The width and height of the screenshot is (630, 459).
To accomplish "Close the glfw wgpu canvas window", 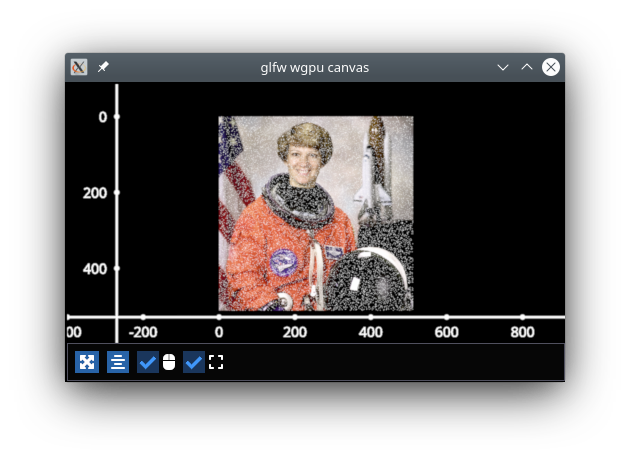I will pos(550,67).
